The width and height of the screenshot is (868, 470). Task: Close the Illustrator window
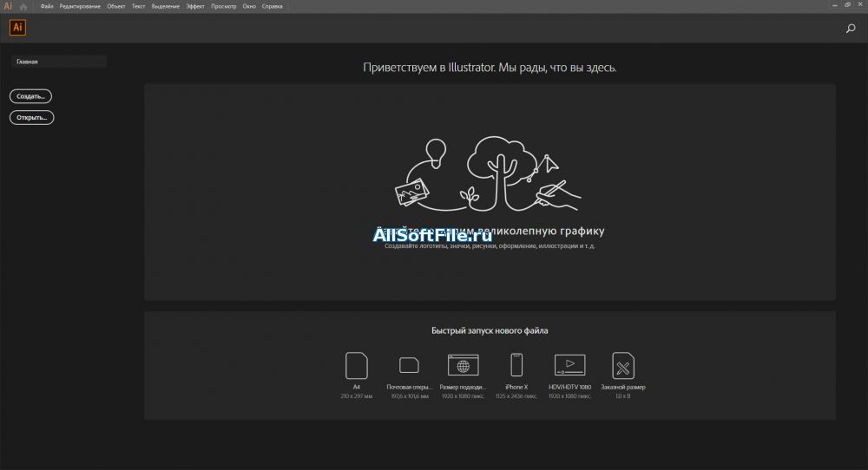pyautogui.click(x=860, y=5)
